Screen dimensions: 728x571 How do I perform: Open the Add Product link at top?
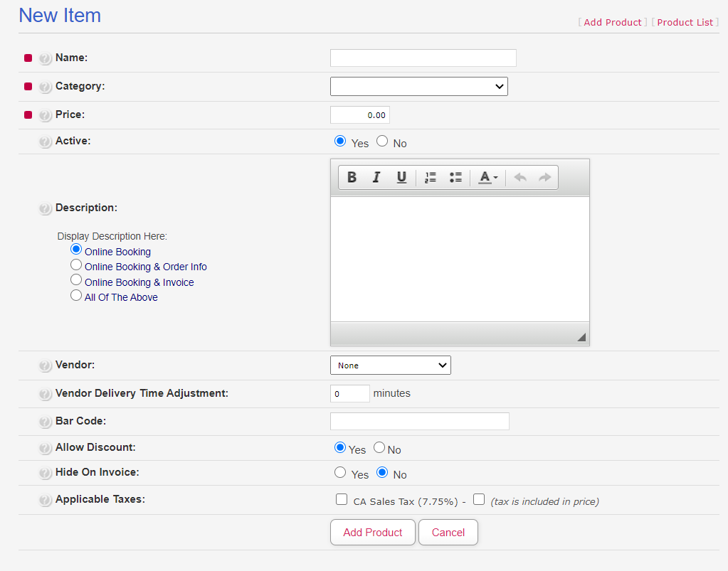[x=613, y=22]
